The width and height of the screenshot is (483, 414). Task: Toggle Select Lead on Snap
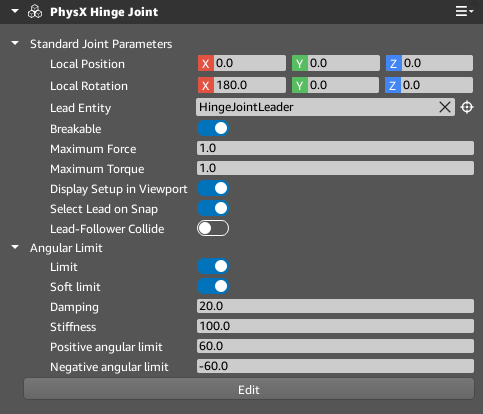(213, 208)
